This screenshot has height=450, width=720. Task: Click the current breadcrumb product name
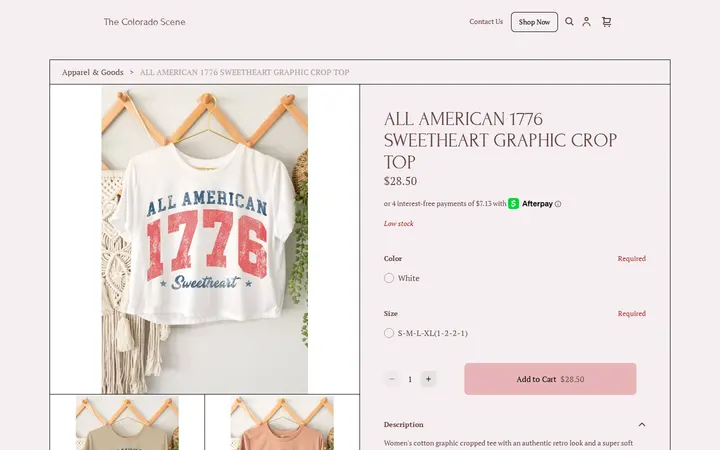[x=245, y=72]
